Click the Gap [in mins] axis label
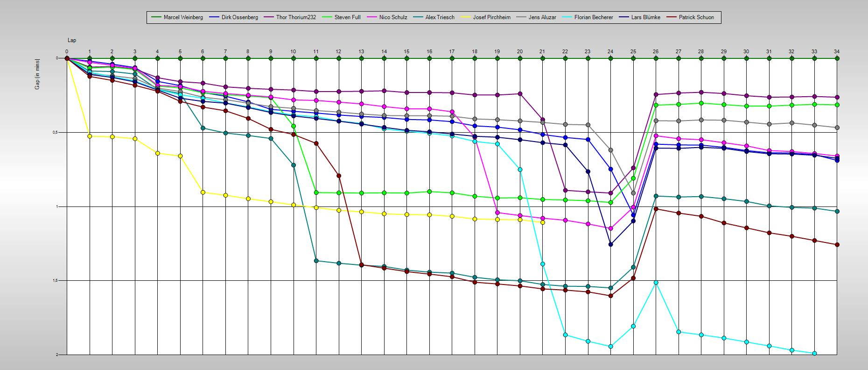The image size is (868, 370). click(37, 74)
